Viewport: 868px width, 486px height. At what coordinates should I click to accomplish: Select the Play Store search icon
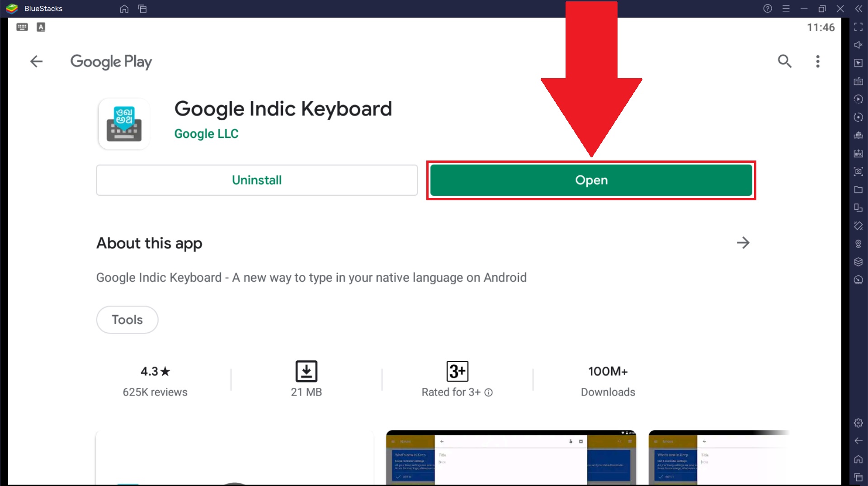click(785, 61)
